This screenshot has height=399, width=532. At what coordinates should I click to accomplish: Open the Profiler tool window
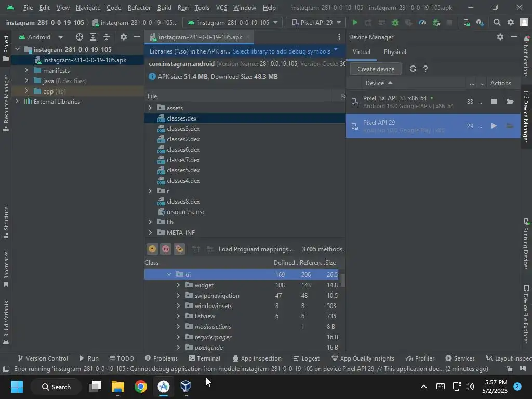pos(420,358)
